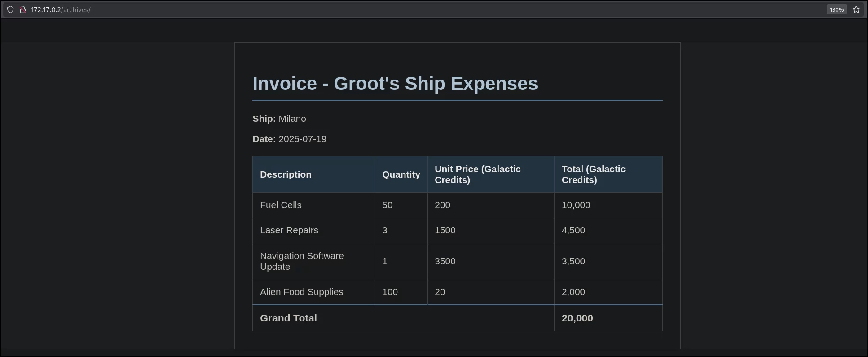868x357 pixels.
Task: Click the URL address bar field
Action: click(422, 9)
